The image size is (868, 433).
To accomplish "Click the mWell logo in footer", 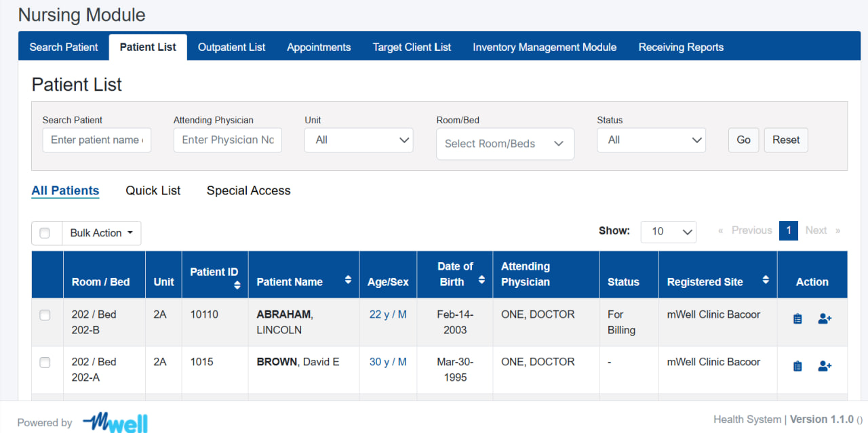I will coord(115,421).
